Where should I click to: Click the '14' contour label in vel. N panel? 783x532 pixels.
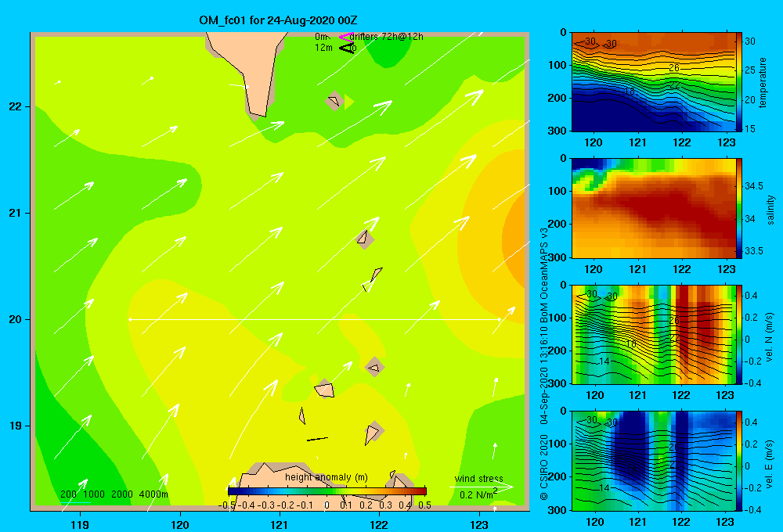(604, 361)
